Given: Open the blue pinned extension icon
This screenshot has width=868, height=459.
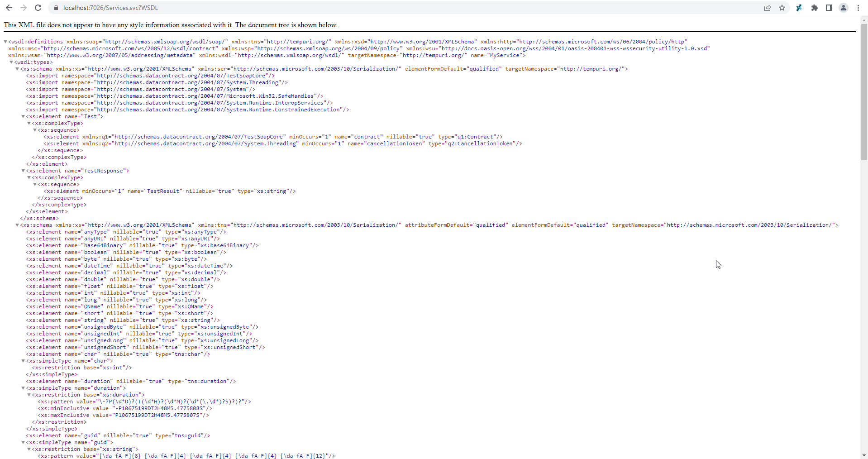Looking at the screenshot, I should point(799,8).
